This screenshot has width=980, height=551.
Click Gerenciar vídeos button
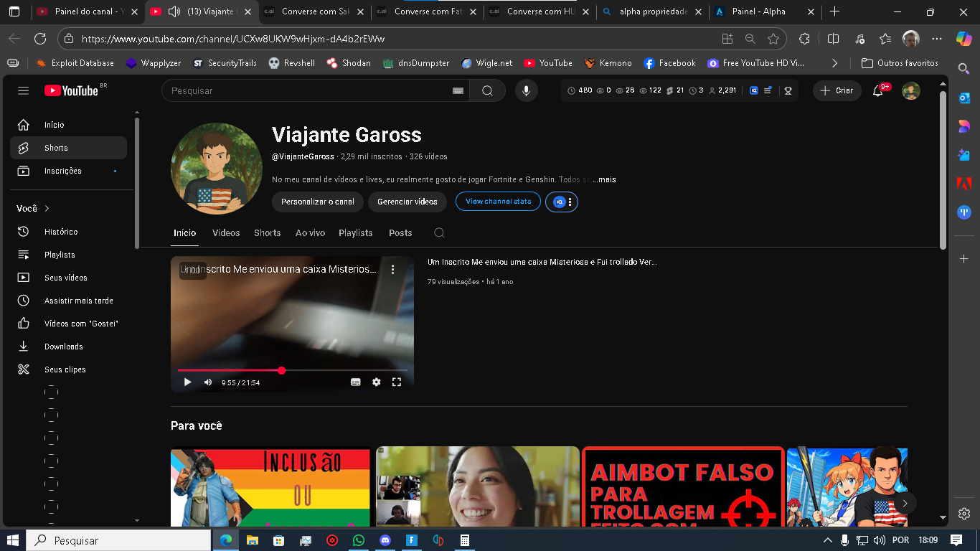pyautogui.click(x=407, y=202)
